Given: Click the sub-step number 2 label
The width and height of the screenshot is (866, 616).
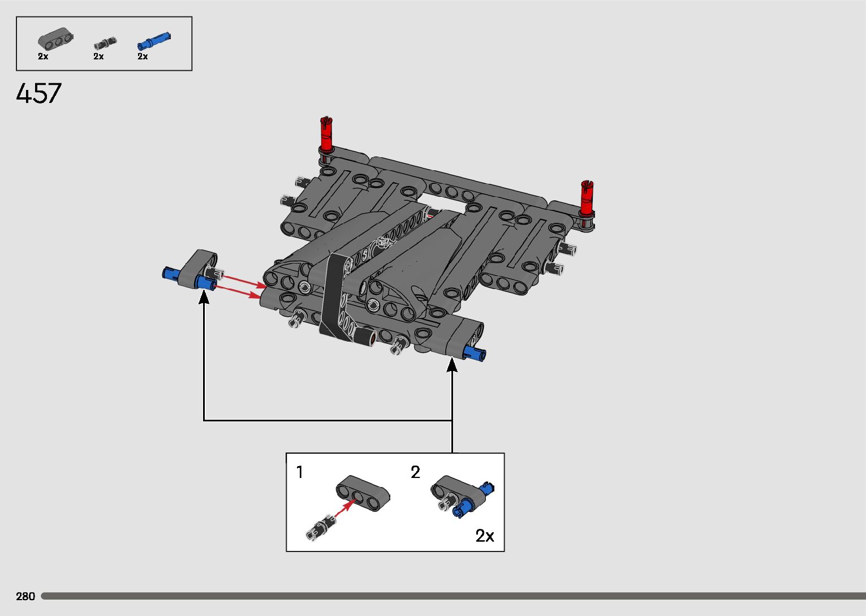Looking at the screenshot, I should pyautogui.click(x=415, y=472).
